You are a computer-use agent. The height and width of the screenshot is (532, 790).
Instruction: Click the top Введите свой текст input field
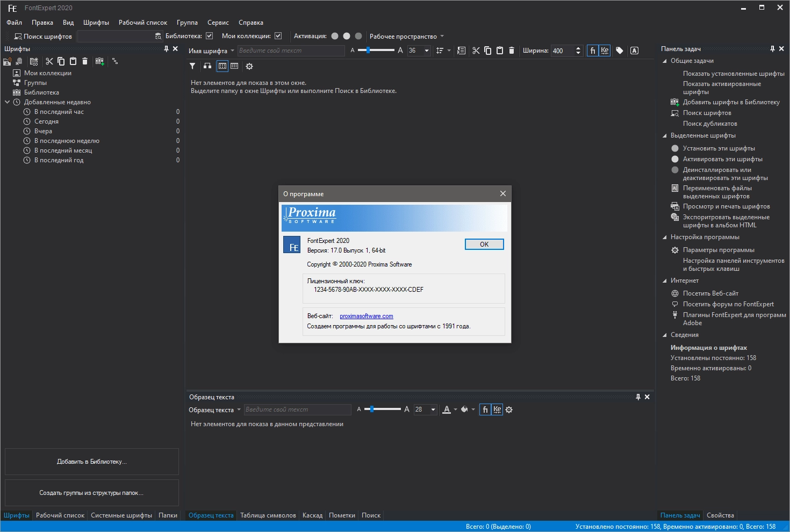291,51
